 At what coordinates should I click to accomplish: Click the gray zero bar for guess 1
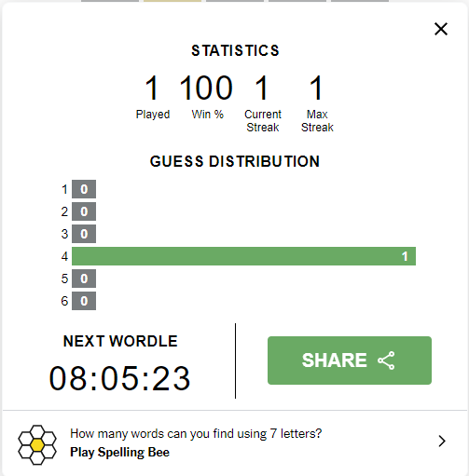tap(84, 189)
